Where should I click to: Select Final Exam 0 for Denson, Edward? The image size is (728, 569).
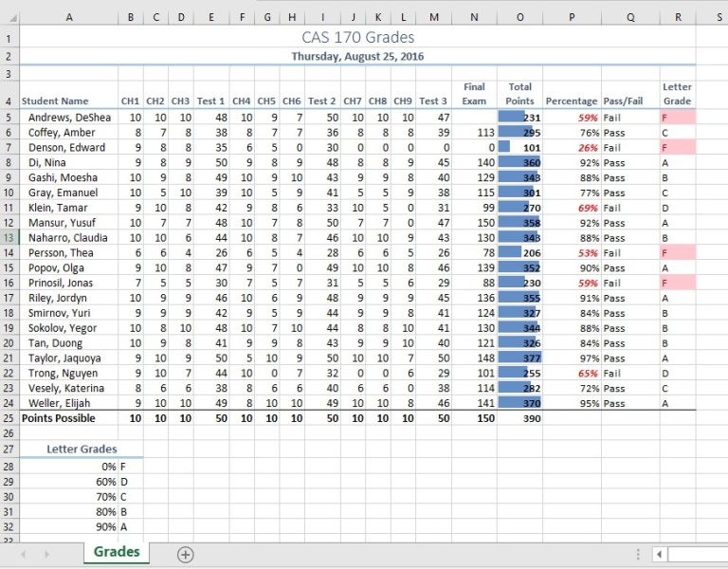point(474,148)
